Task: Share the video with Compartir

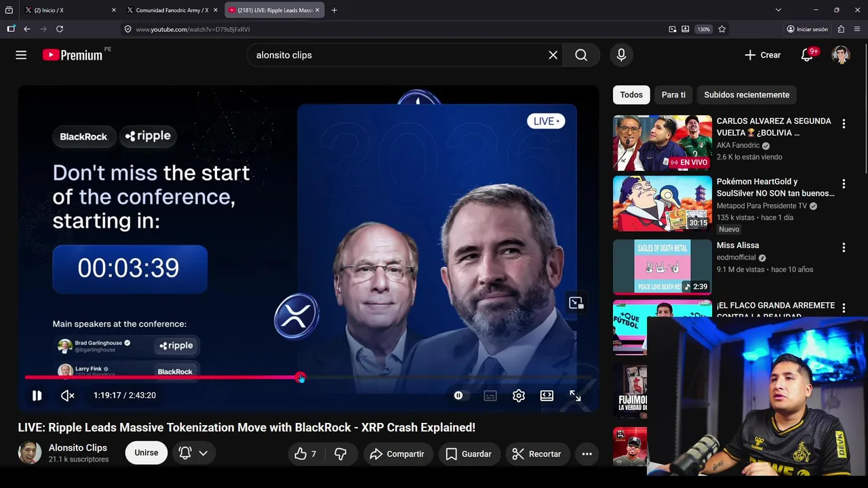Action: 397,454
